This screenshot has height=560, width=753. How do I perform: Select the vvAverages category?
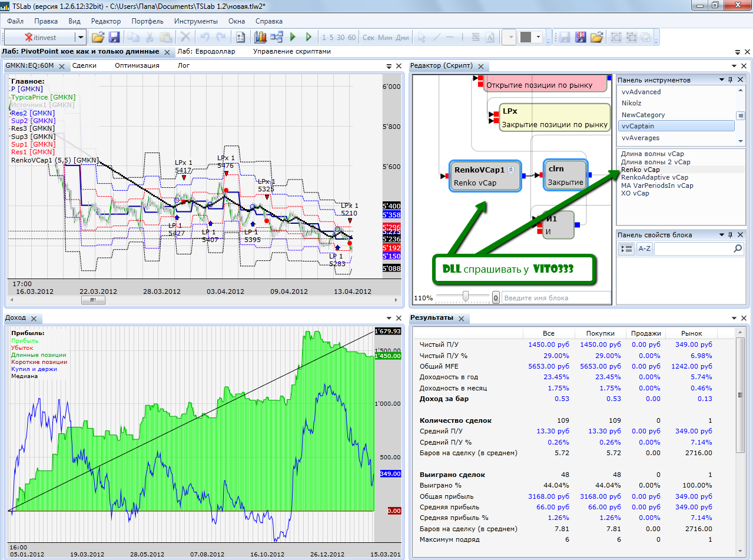[x=641, y=138]
